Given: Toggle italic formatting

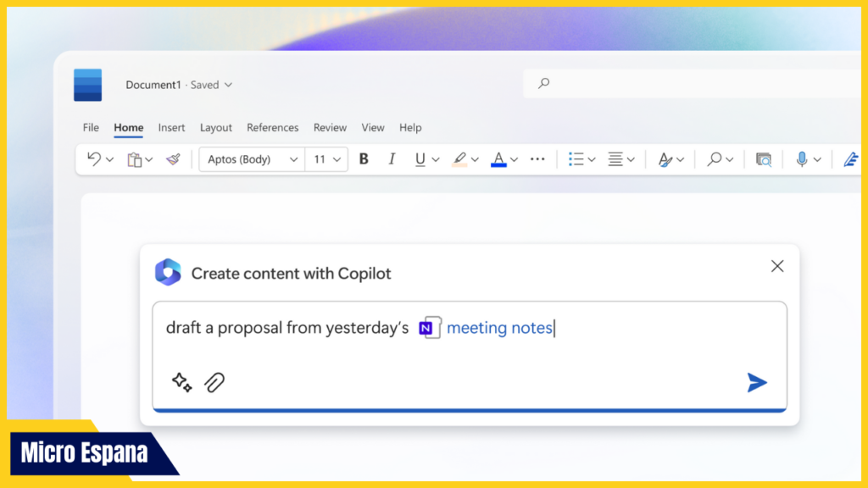Looking at the screenshot, I should (x=391, y=158).
